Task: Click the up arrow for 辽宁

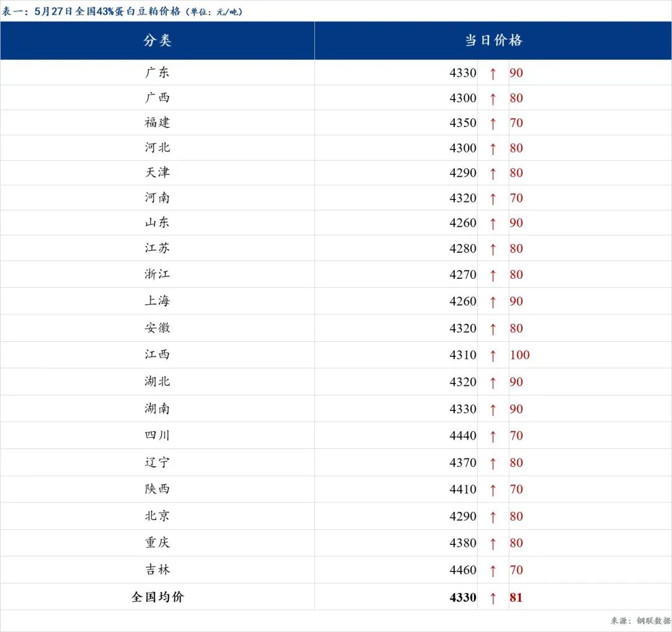Action: pos(493,462)
